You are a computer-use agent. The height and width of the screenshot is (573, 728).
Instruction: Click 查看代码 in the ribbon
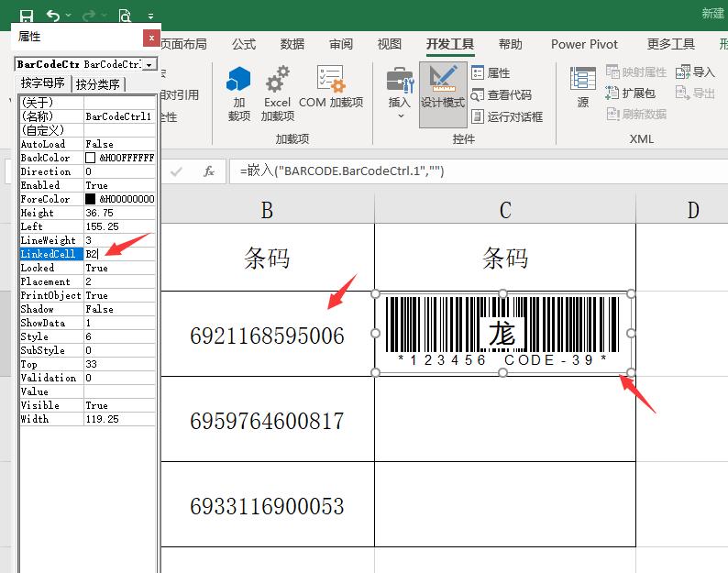tap(502, 94)
